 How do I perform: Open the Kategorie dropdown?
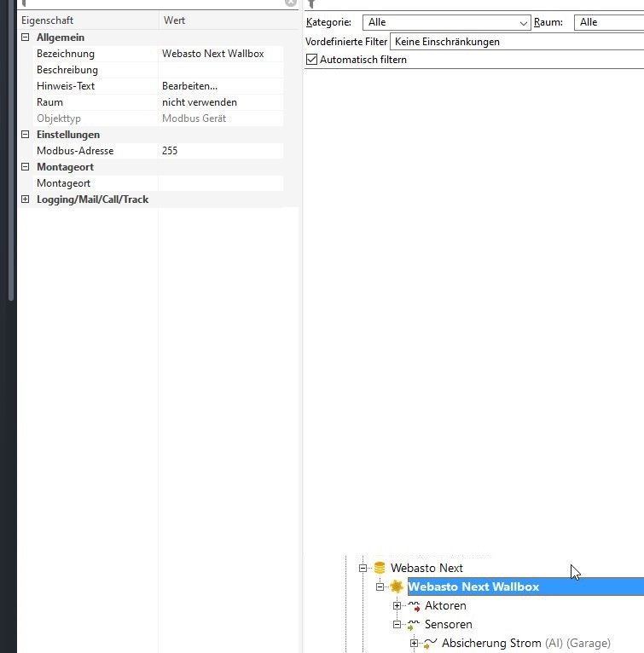point(446,22)
